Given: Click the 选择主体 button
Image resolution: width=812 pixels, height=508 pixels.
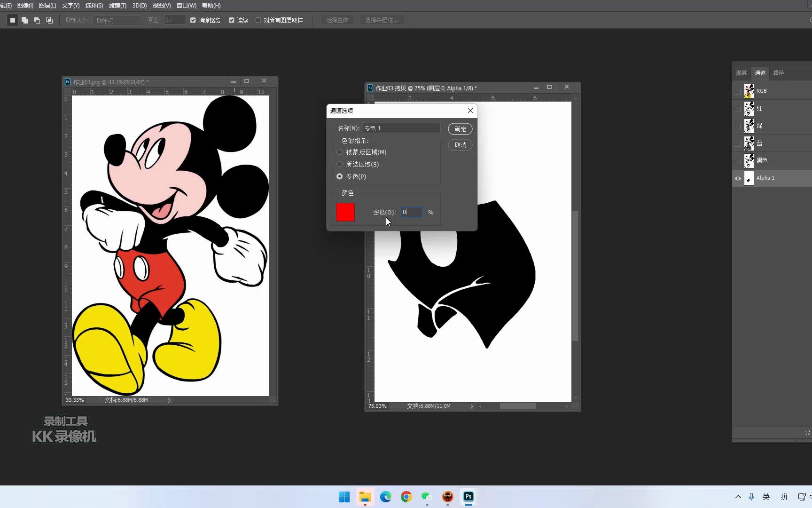Looking at the screenshot, I should (337, 20).
